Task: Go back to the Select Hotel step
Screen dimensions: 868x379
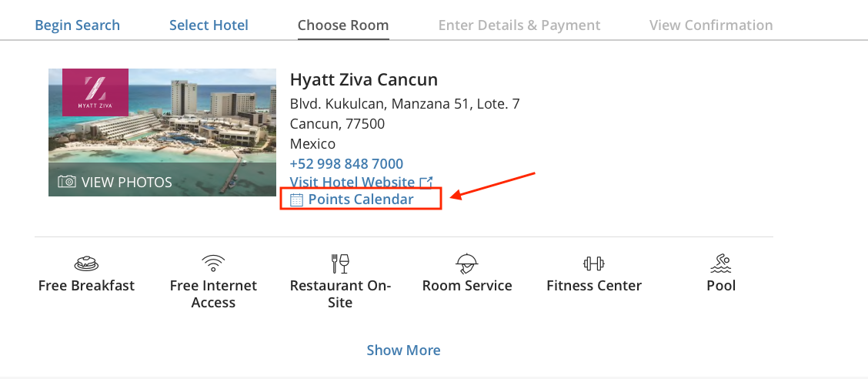Action: (209, 25)
